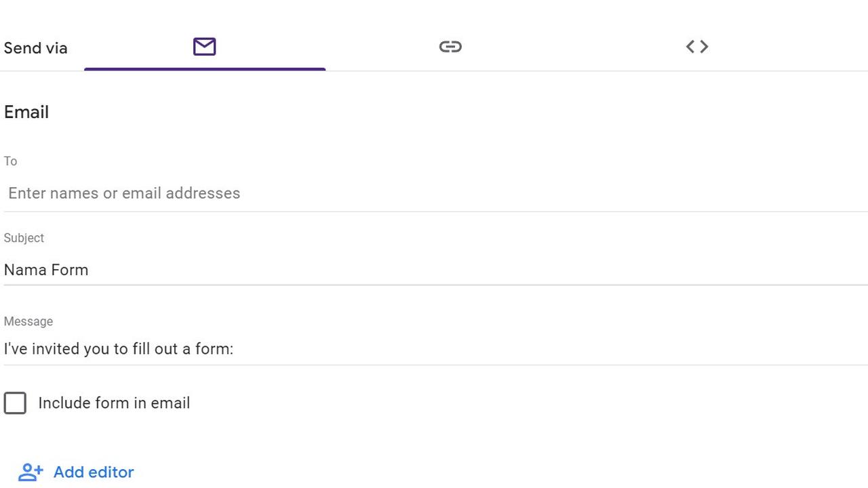Screen dimensions: 868x488
Task: Click the Add editor link
Action: coord(94,472)
